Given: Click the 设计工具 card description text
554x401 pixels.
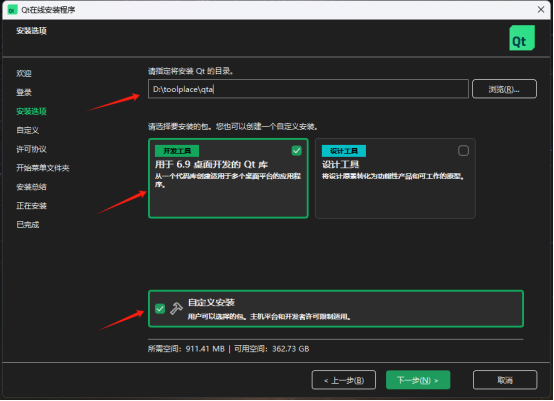Looking at the screenshot, I should pyautogui.click(x=393, y=176).
